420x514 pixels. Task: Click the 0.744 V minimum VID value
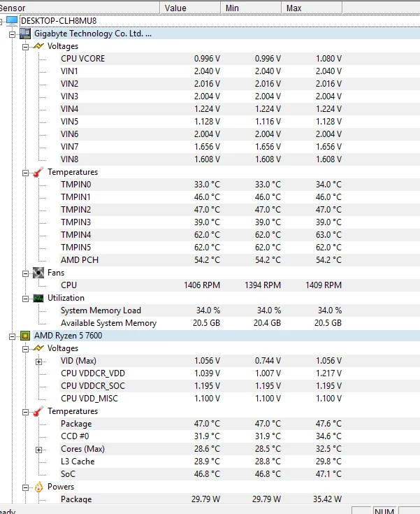pyautogui.click(x=268, y=361)
